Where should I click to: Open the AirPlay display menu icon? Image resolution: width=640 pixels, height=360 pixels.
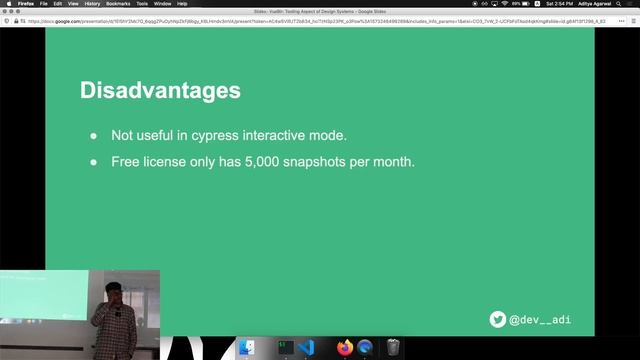point(494,4)
